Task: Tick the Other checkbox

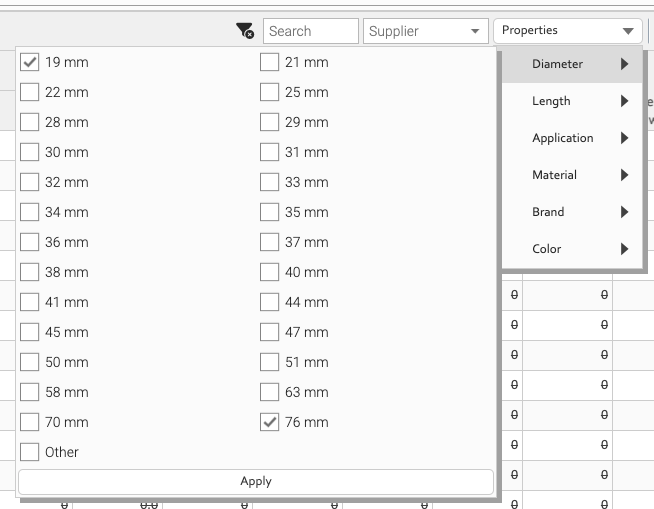Action: 30,452
